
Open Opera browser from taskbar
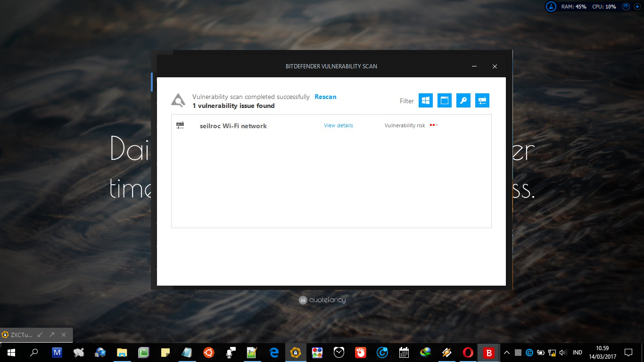[468, 352]
